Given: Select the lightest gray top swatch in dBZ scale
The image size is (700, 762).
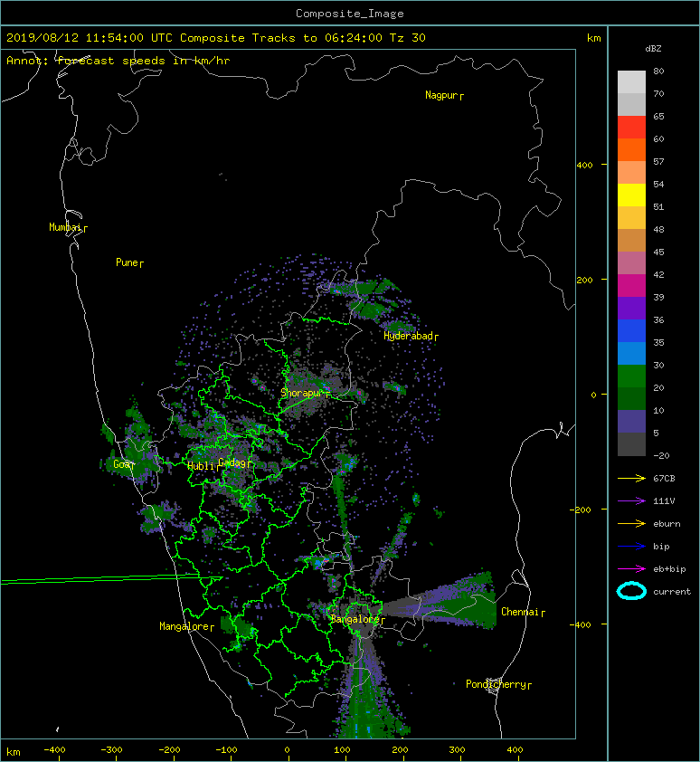Looking at the screenshot, I should (631, 81).
